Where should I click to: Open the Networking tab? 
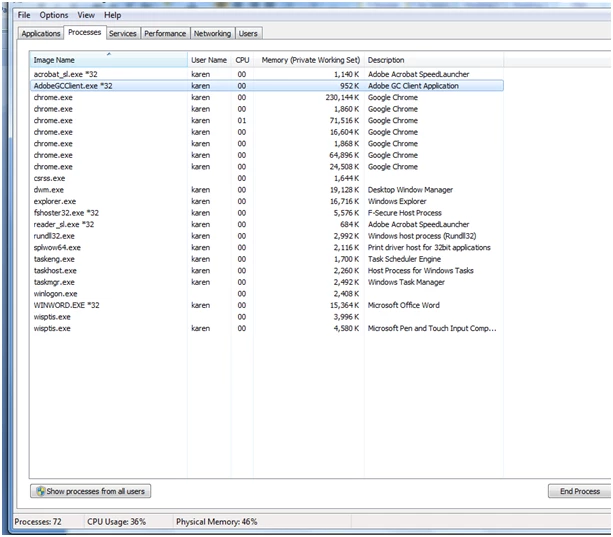click(212, 34)
